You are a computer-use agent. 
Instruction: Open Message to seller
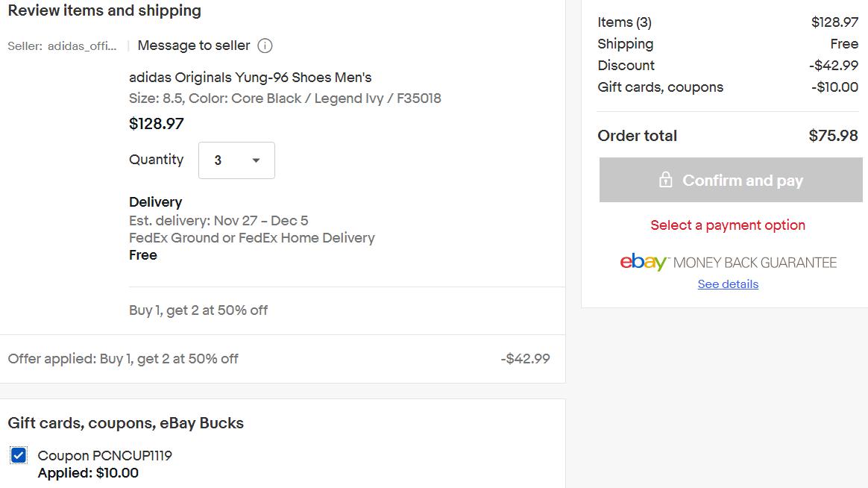(194, 46)
